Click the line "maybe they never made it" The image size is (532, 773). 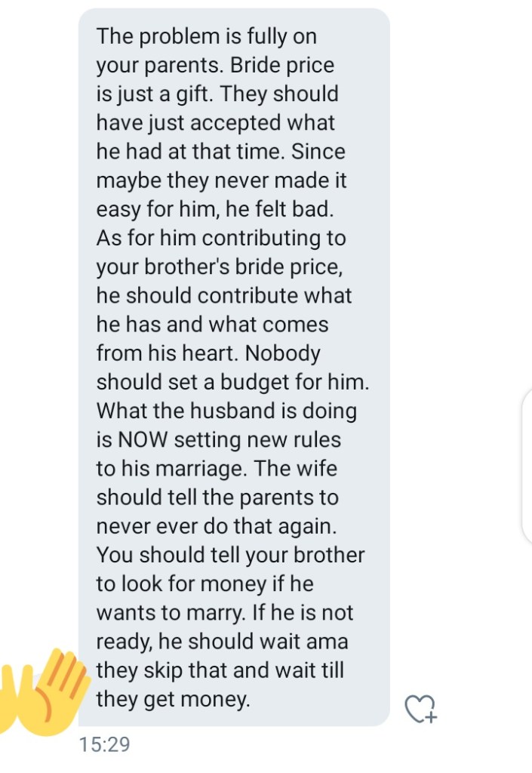click(221, 181)
